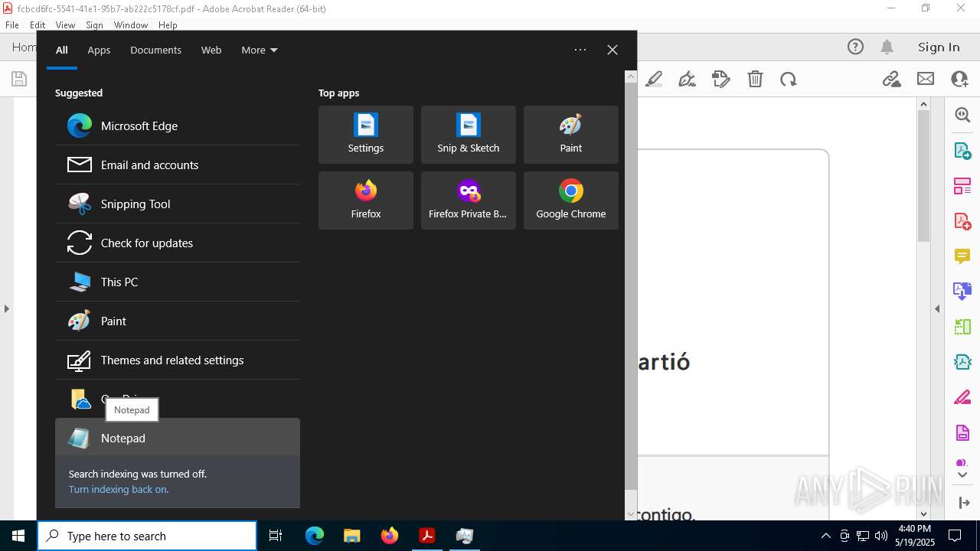The width and height of the screenshot is (980, 551).
Task: Launch Firefox tile in Top apps
Action: pos(366,201)
